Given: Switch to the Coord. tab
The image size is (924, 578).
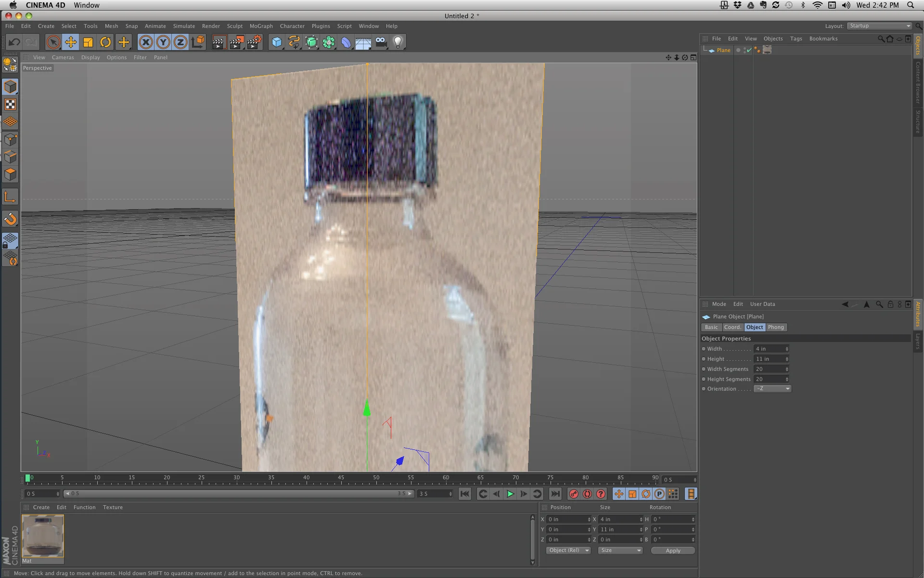Looking at the screenshot, I should pos(732,327).
